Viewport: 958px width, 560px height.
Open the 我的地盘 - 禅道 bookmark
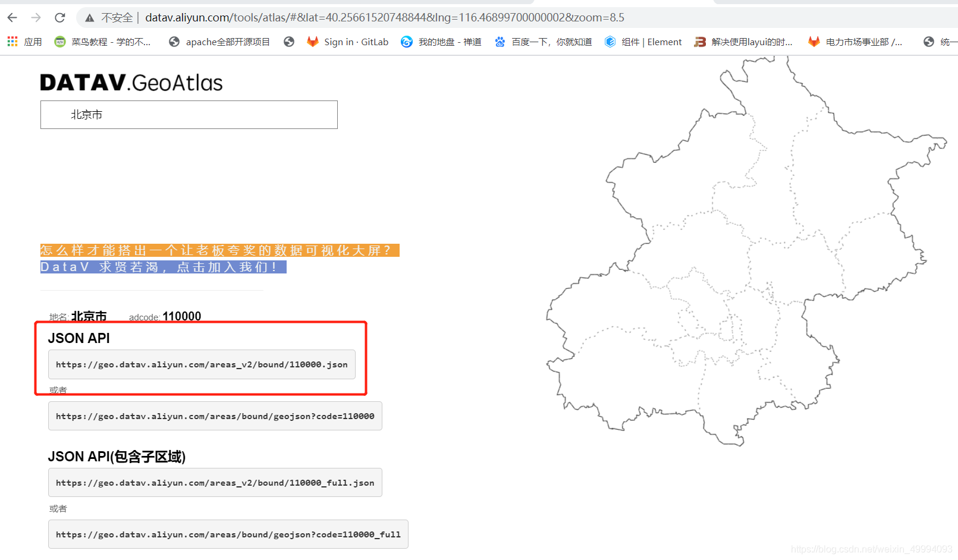(441, 42)
